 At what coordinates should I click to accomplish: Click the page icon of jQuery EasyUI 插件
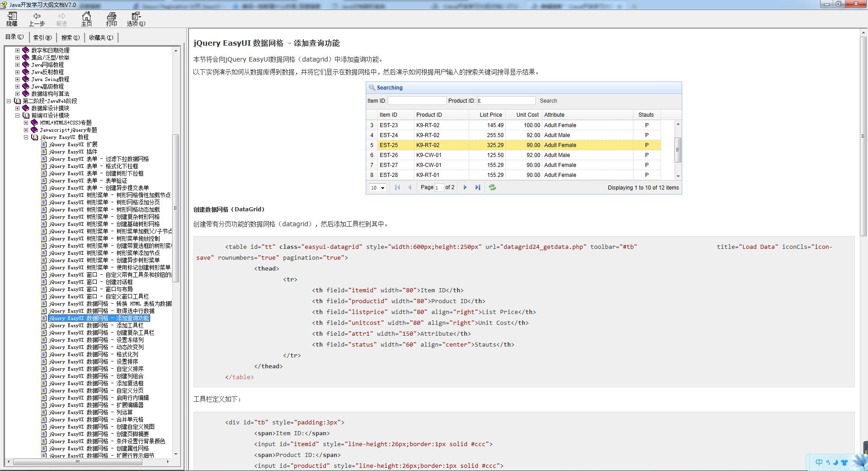[x=44, y=152]
